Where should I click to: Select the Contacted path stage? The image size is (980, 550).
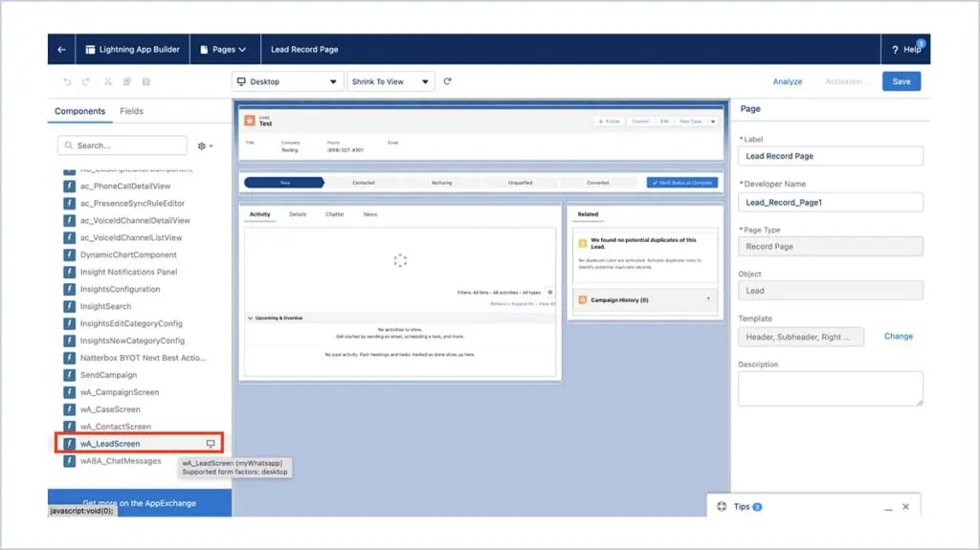363,183
